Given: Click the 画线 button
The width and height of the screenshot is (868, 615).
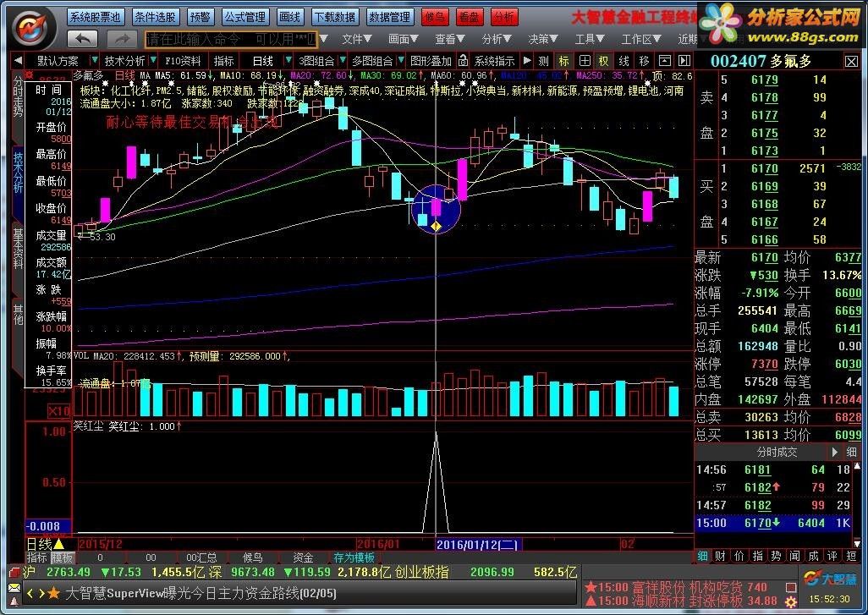Looking at the screenshot, I should (289, 17).
